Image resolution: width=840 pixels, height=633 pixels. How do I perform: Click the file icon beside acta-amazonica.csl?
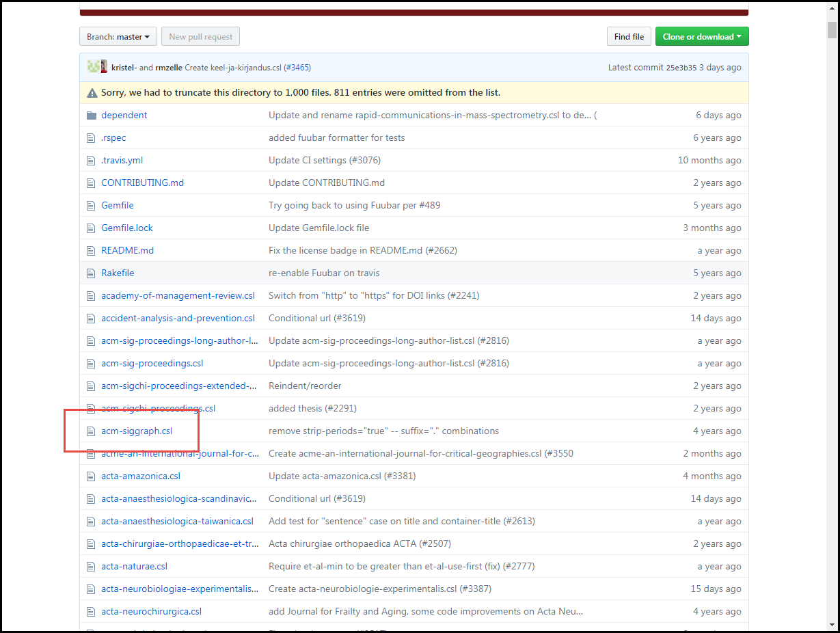(x=91, y=476)
